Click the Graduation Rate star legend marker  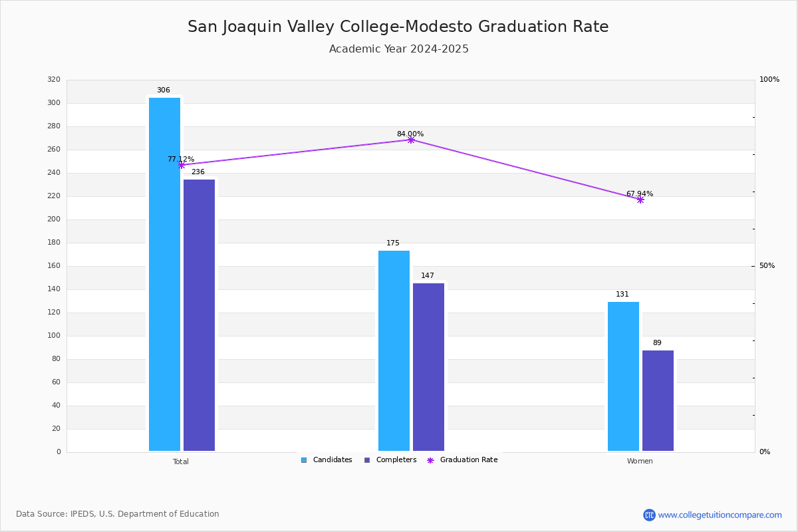click(430, 460)
